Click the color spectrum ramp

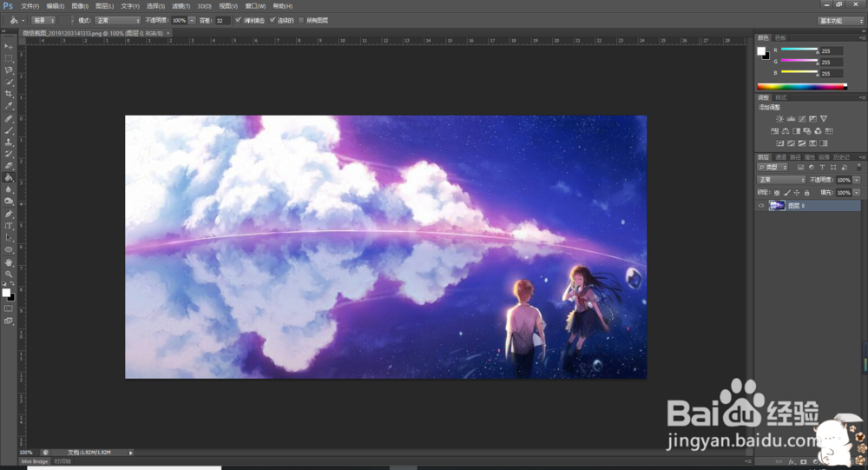[801, 87]
